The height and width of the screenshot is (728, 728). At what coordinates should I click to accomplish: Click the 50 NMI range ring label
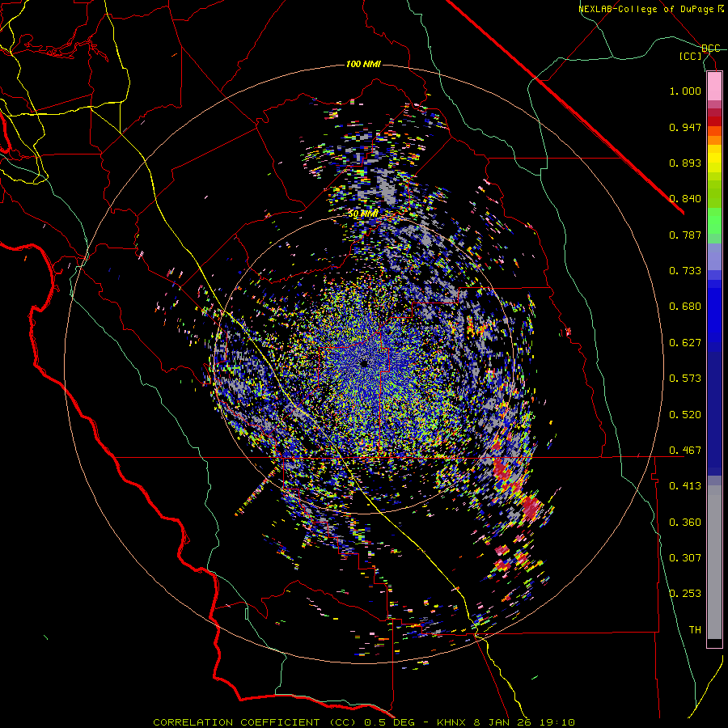click(x=362, y=214)
